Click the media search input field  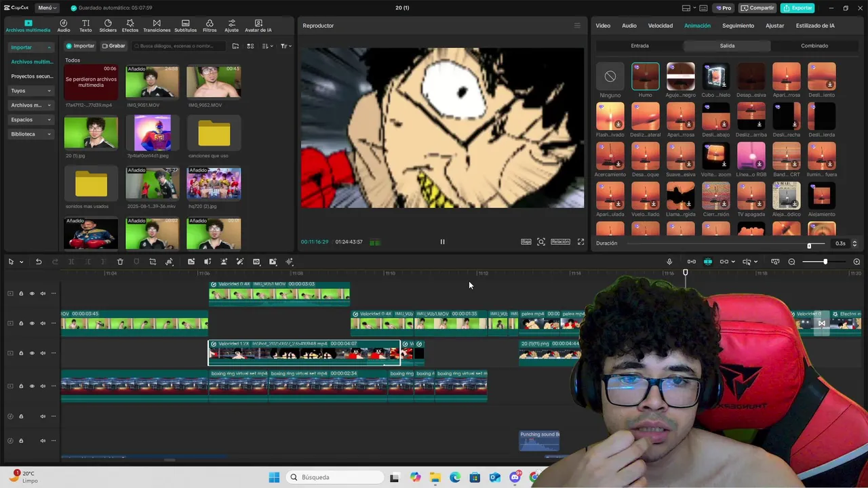coord(178,46)
